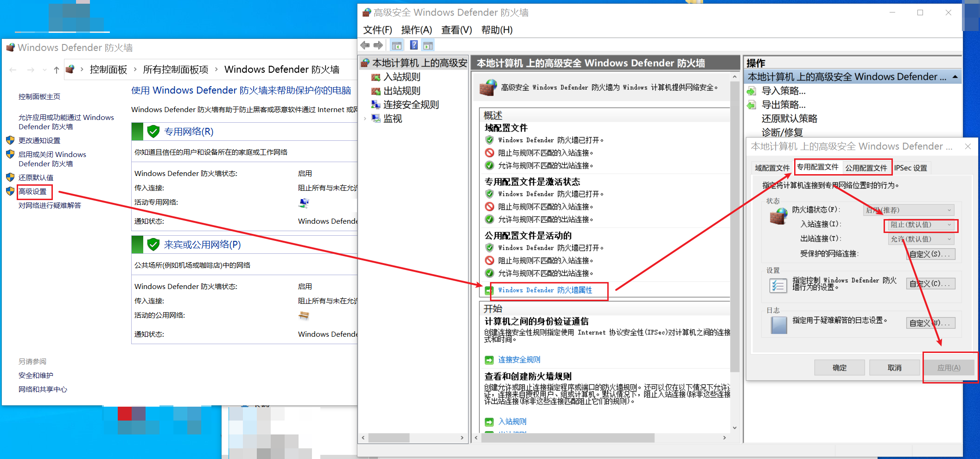The width and height of the screenshot is (980, 459).
Task: Open the 出站连接 dropdown
Action: pyautogui.click(x=921, y=239)
